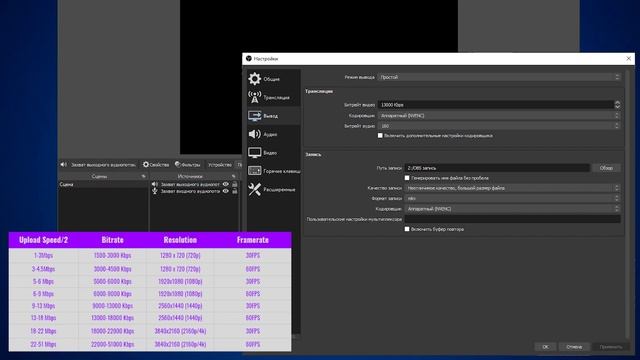640x360 pixels.
Task: Close the Настройки dialog with the X
Action: pyautogui.click(x=629, y=59)
